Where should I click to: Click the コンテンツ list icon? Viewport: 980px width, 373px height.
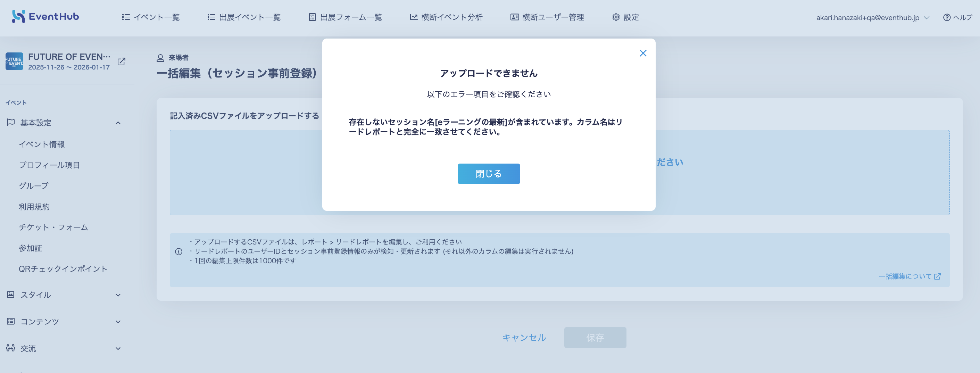pyautogui.click(x=11, y=321)
